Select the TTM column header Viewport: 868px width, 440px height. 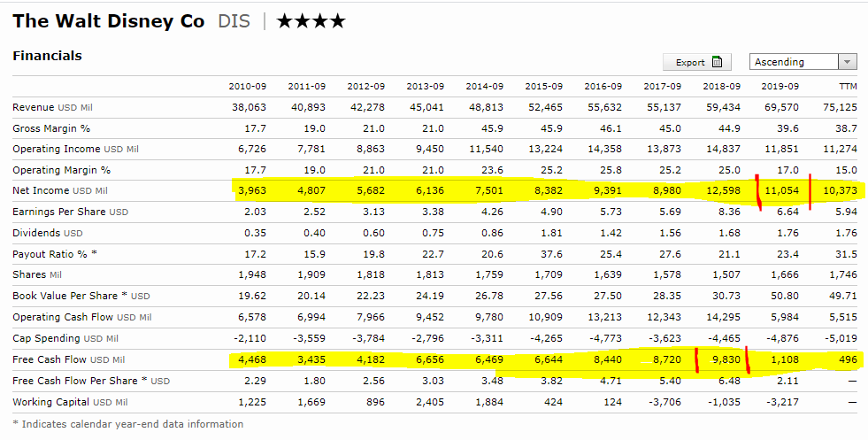tap(847, 86)
